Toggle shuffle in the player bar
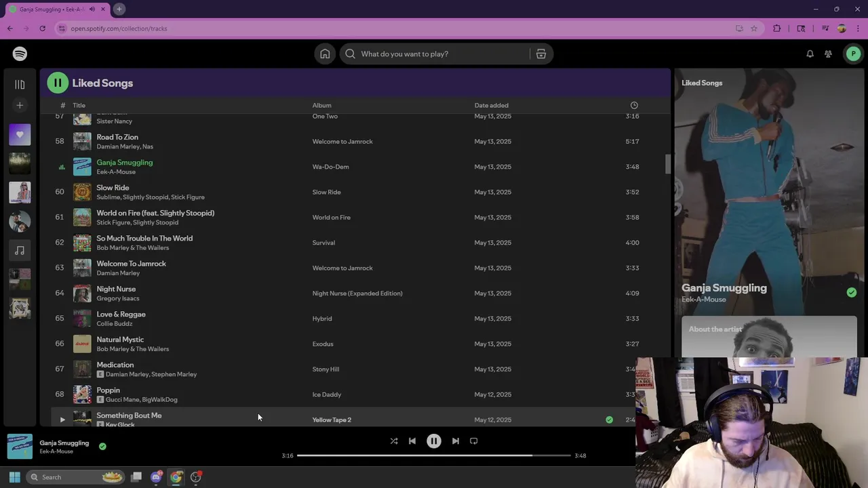868x488 pixels. tap(394, 441)
